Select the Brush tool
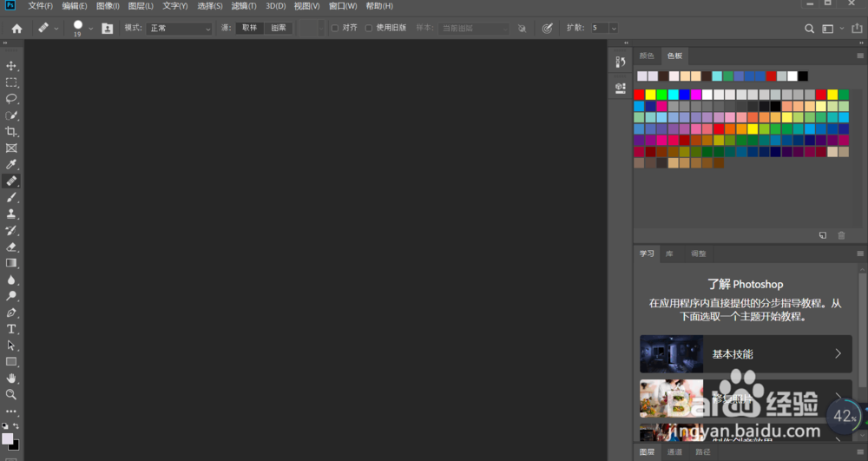This screenshot has height=461, width=868. pos(11,198)
